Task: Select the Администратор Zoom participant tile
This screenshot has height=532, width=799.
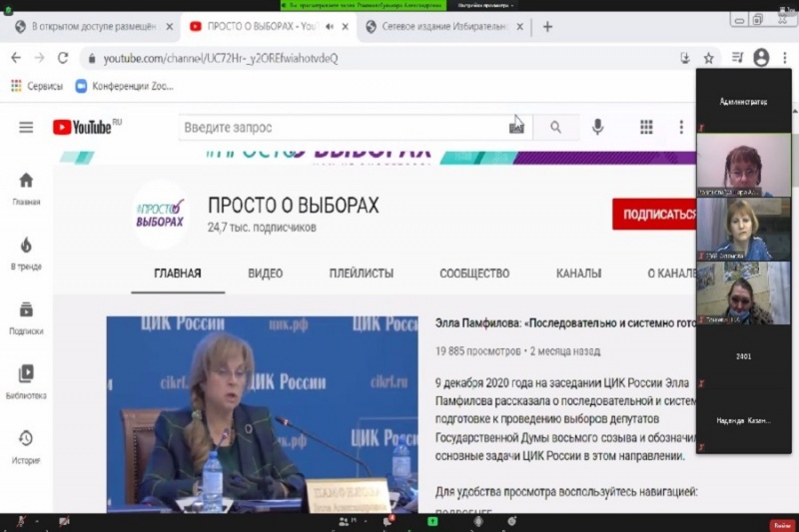Action: (743, 101)
